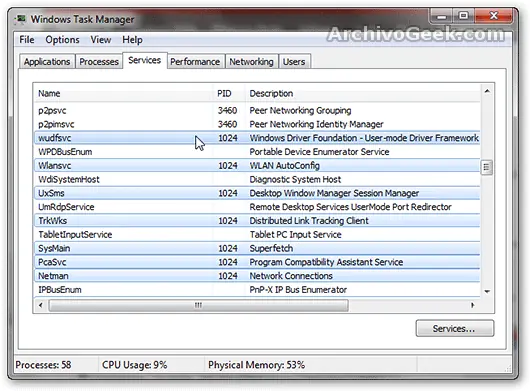Viewport: 530px width, 391px height.
Task: Switch to the Processes tab
Action: coord(99,62)
